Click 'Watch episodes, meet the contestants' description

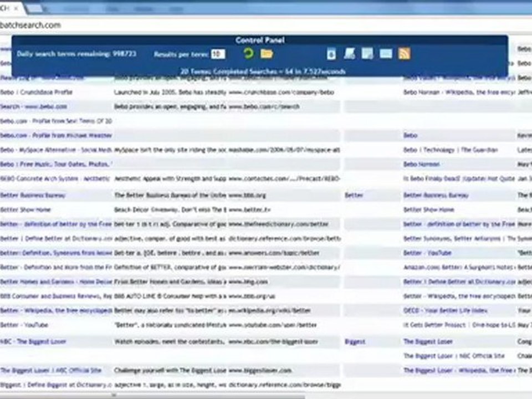pos(170,342)
